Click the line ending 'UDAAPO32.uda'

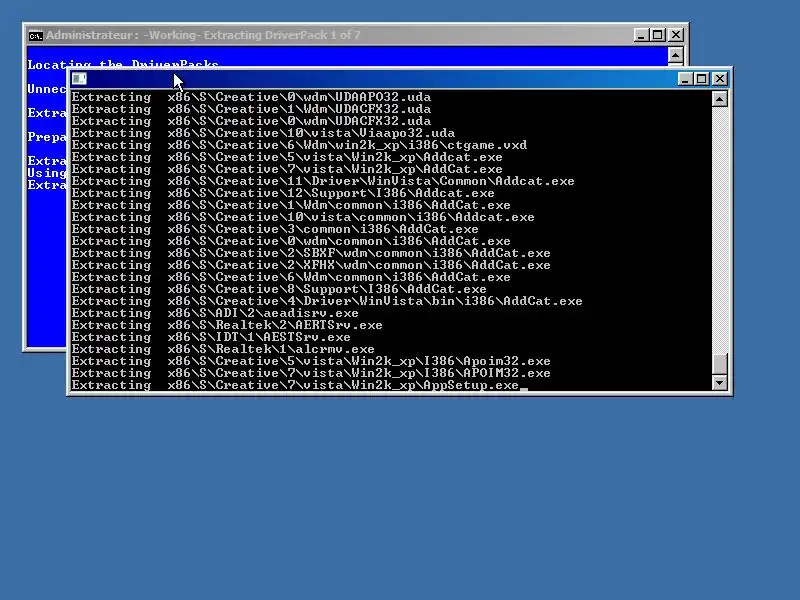pyautogui.click(x=252, y=97)
